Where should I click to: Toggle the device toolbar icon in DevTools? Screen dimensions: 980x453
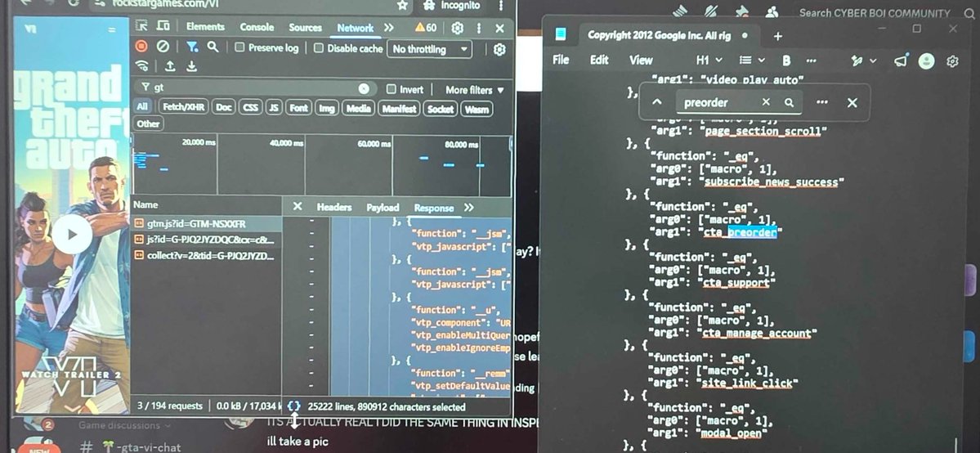pyautogui.click(x=163, y=26)
